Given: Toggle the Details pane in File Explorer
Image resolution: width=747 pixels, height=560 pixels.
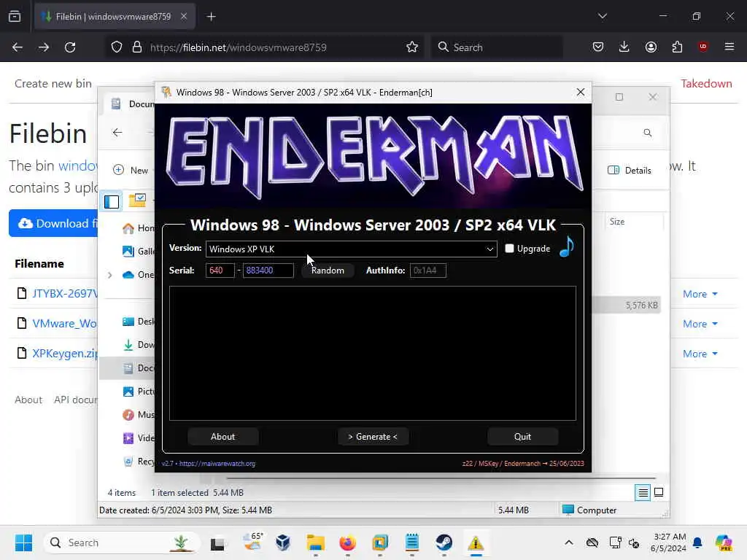Looking at the screenshot, I should click(630, 170).
